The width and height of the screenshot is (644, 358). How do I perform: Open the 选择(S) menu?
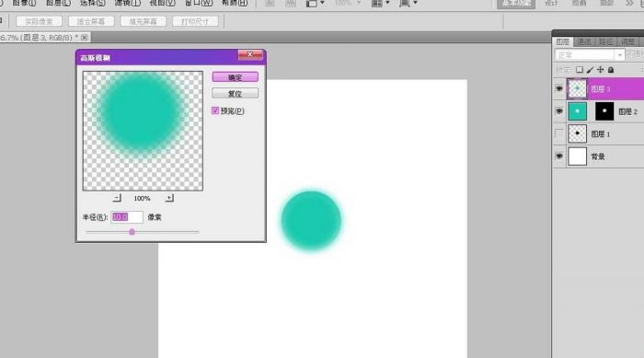pyautogui.click(x=92, y=4)
